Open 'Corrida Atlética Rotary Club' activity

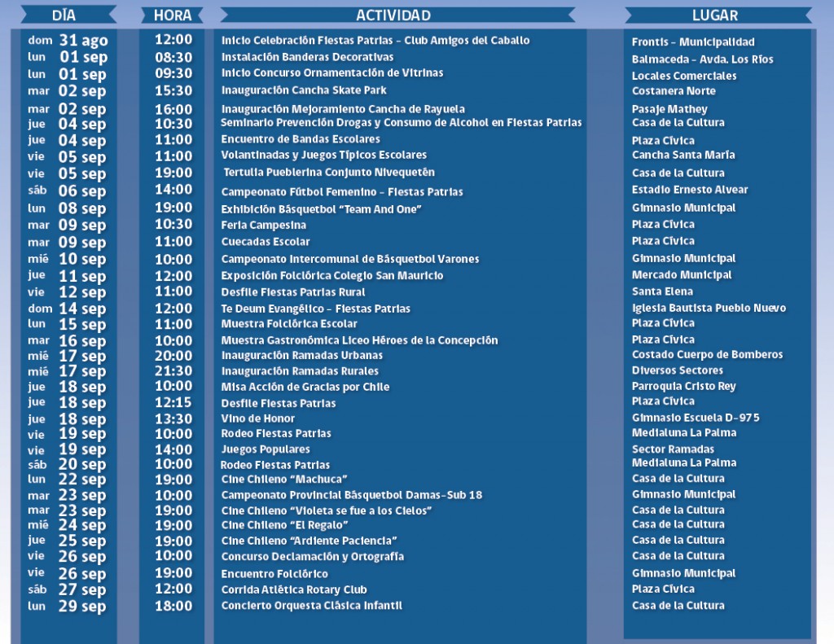(294, 589)
